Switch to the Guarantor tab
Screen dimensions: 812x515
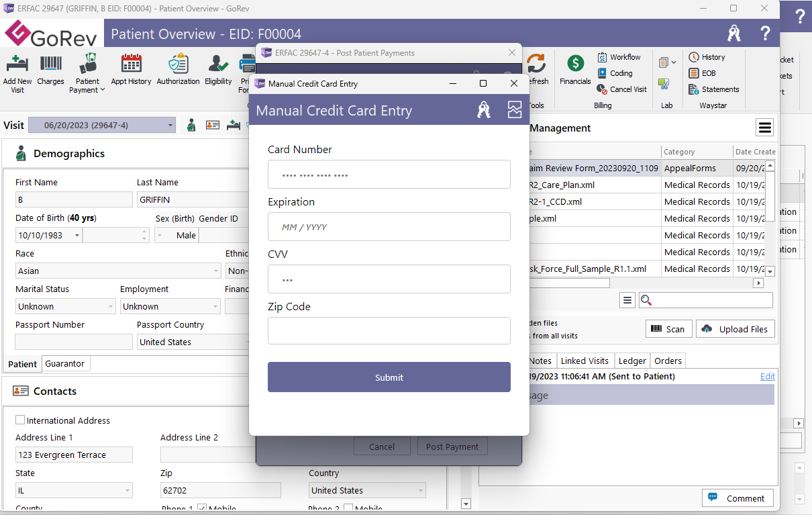[65, 363]
